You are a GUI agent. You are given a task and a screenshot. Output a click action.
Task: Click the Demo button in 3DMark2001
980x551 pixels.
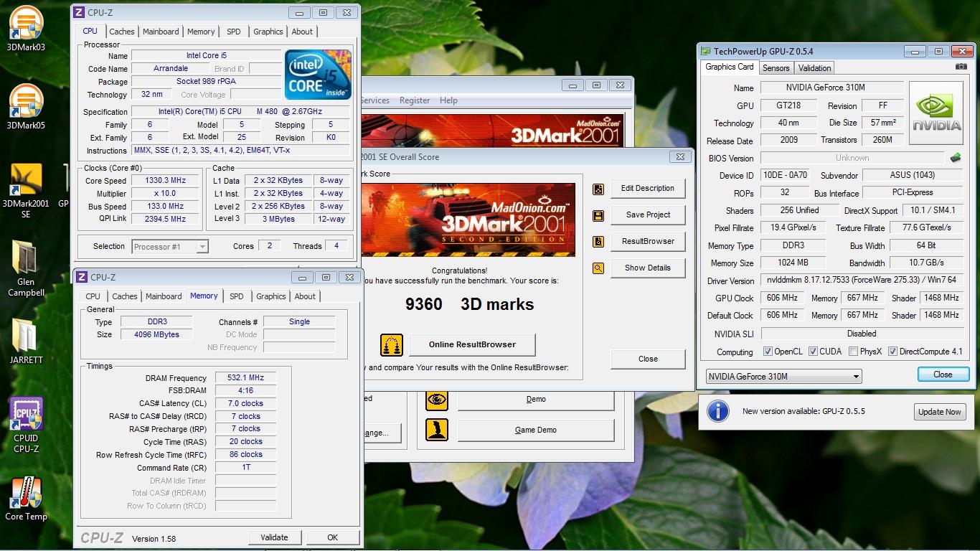click(x=536, y=400)
